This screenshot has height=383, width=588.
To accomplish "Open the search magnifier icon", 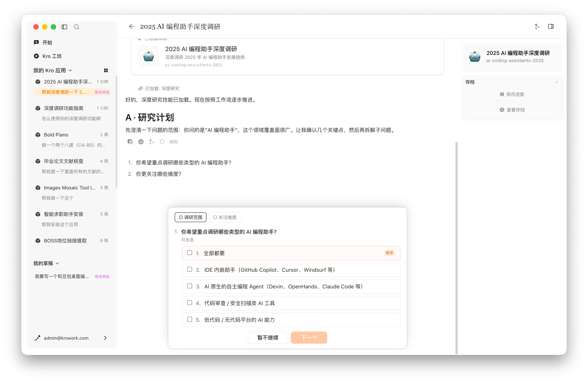I will tap(77, 27).
